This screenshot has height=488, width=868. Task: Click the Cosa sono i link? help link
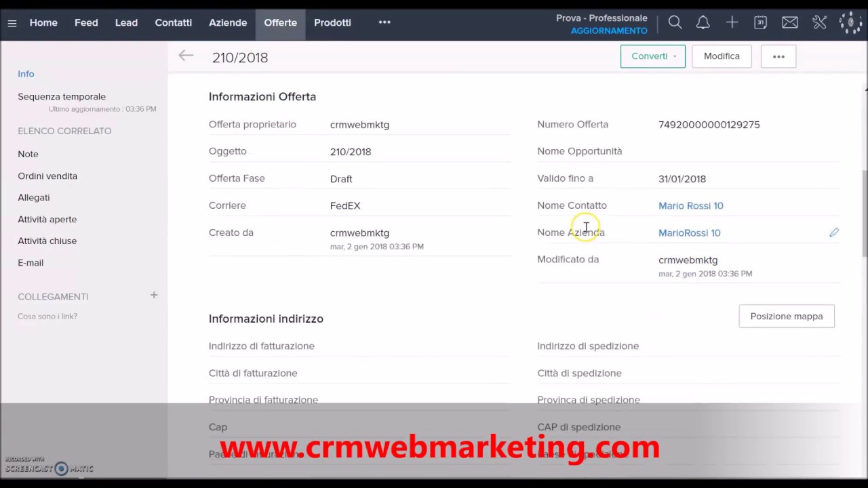click(x=47, y=317)
